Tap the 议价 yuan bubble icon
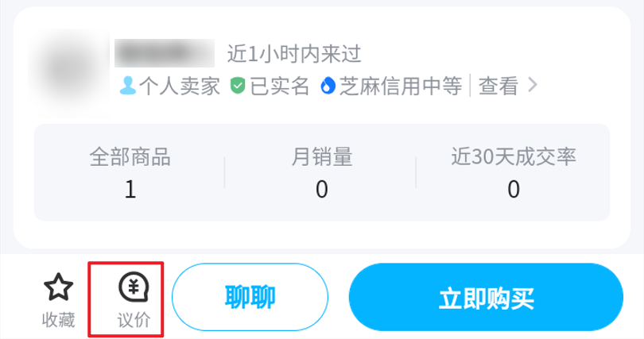This screenshot has height=339, width=644. pyautogui.click(x=134, y=287)
